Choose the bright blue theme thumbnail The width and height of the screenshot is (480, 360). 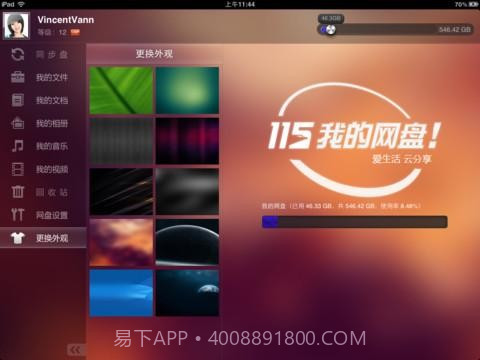click(121, 293)
